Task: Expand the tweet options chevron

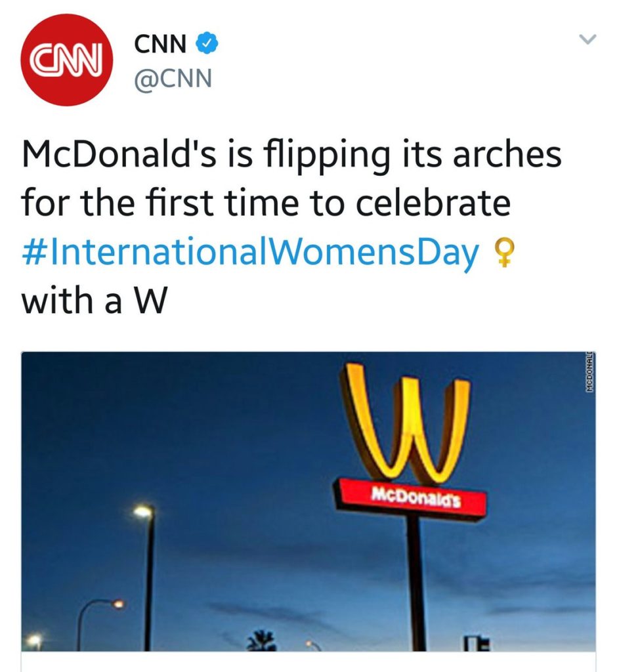Action: pyautogui.click(x=587, y=40)
